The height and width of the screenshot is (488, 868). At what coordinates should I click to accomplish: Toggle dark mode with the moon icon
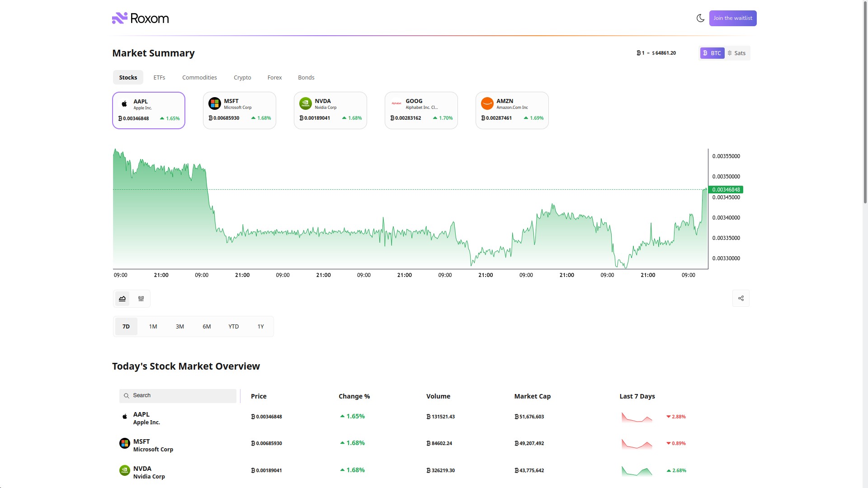pyautogui.click(x=700, y=18)
